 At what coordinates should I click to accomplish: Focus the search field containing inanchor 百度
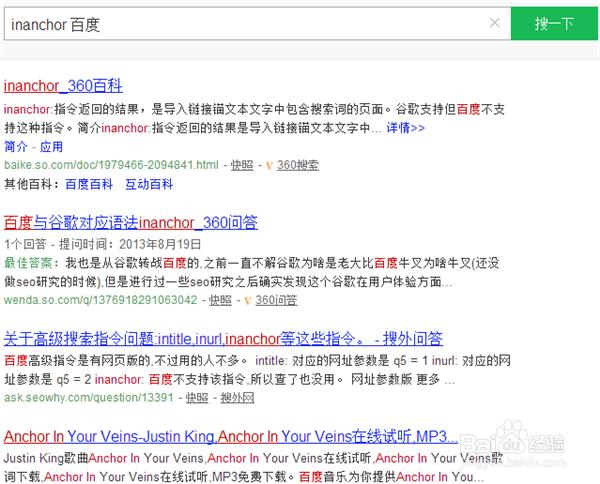click(257, 23)
